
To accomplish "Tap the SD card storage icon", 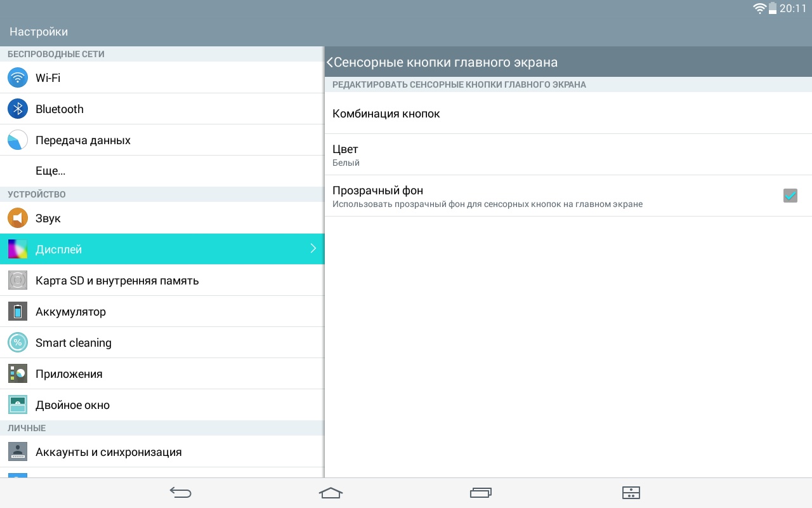I will (x=18, y=280).
